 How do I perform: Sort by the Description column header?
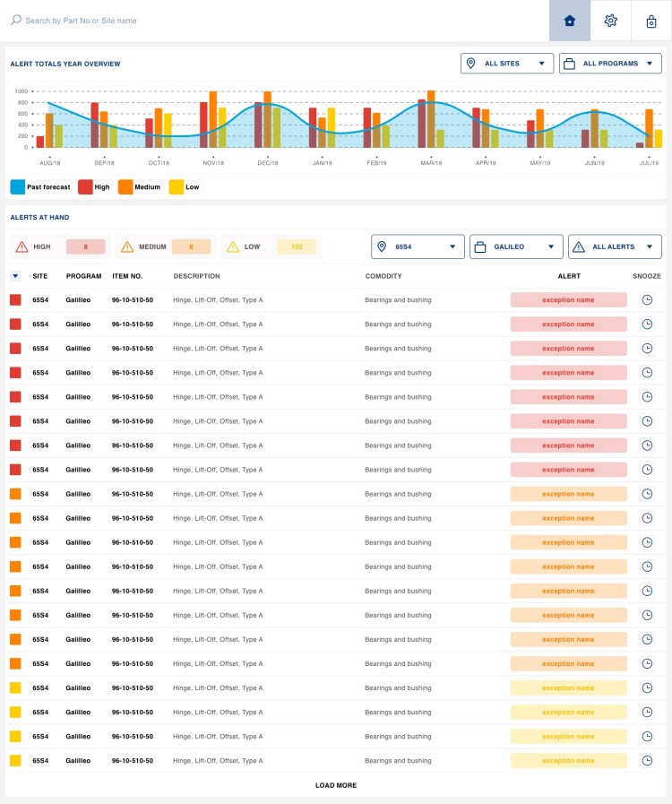[196, 276]
